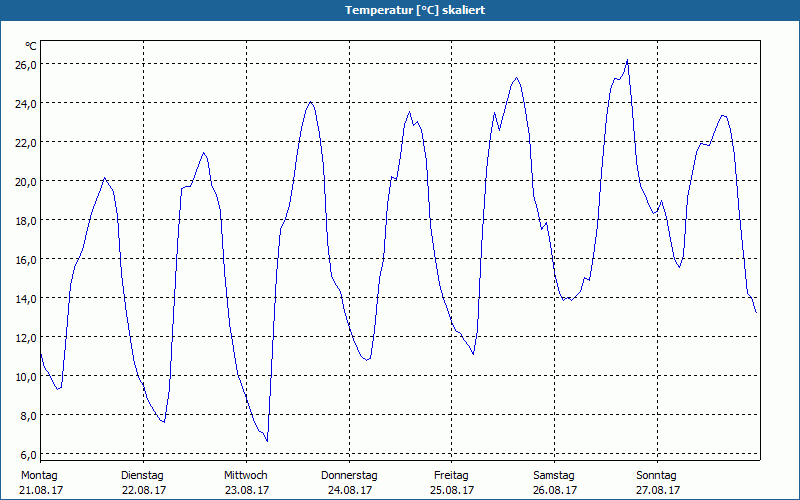The height and width of the screenshot is (500, 800).
Task: Click the Saturday peak above 26 degrees
Action: coord(627,60)
